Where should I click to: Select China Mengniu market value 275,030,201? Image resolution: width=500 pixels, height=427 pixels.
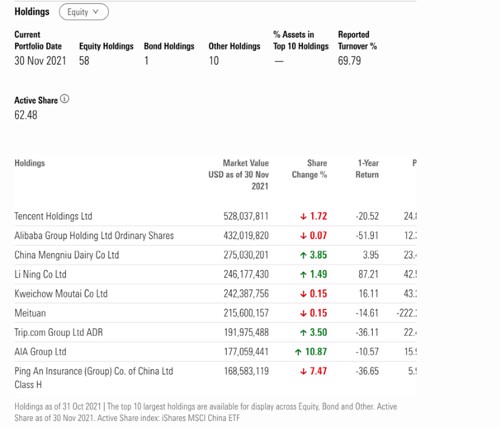click(x=246, y=255)
